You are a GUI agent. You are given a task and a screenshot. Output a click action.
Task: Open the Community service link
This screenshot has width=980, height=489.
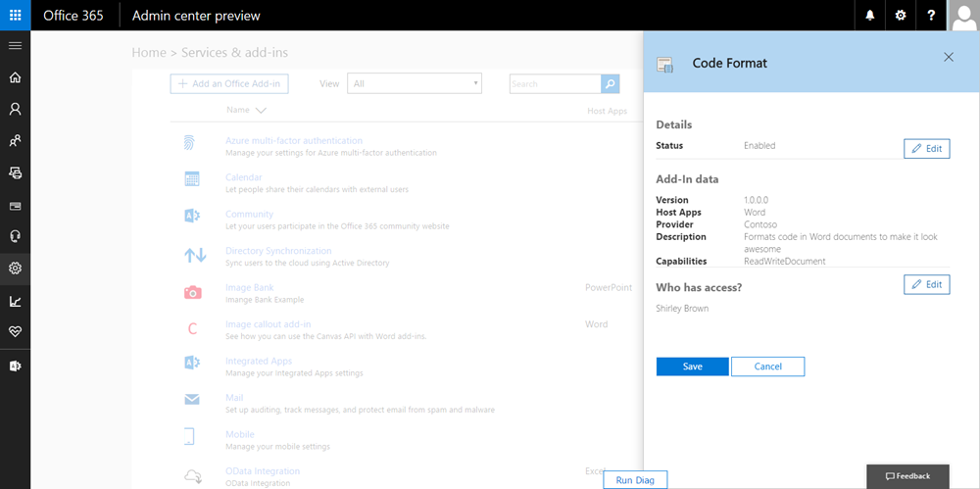[249, 214]
